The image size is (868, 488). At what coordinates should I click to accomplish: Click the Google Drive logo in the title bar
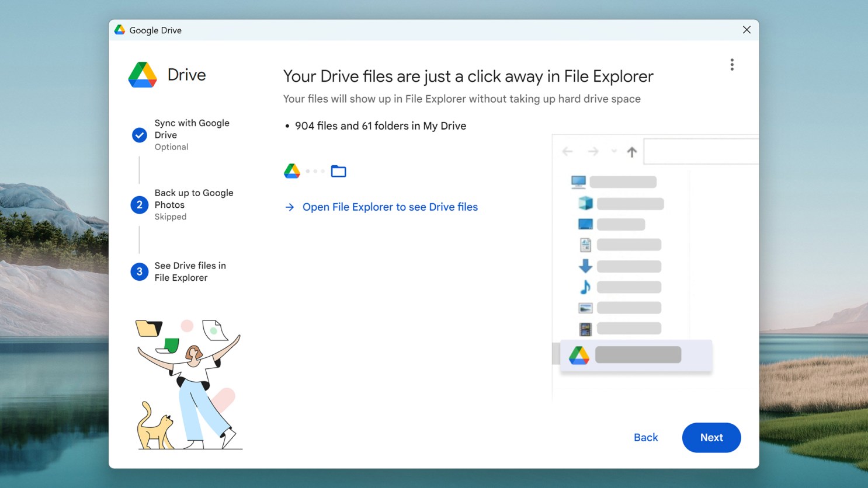click(x=119, y=30)
